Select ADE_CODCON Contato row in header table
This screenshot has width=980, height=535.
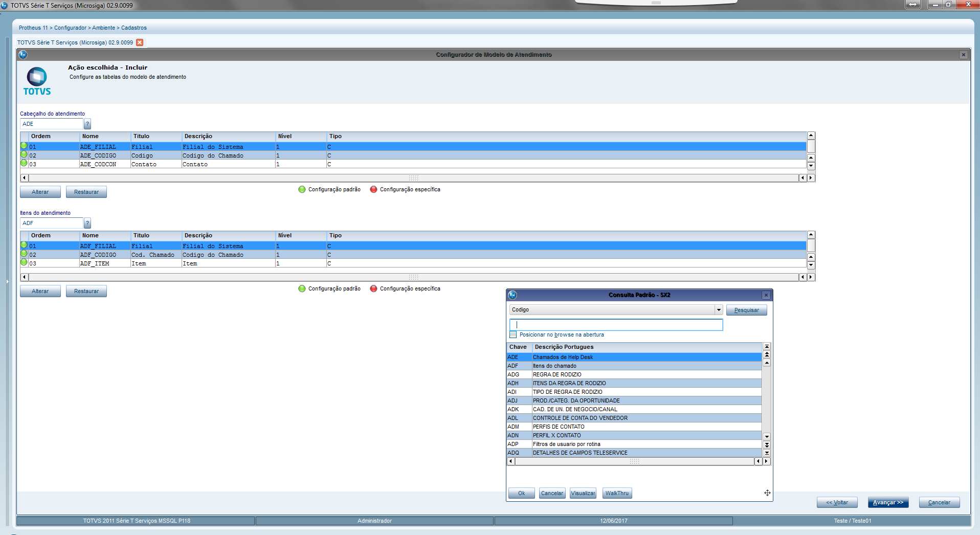413,164
